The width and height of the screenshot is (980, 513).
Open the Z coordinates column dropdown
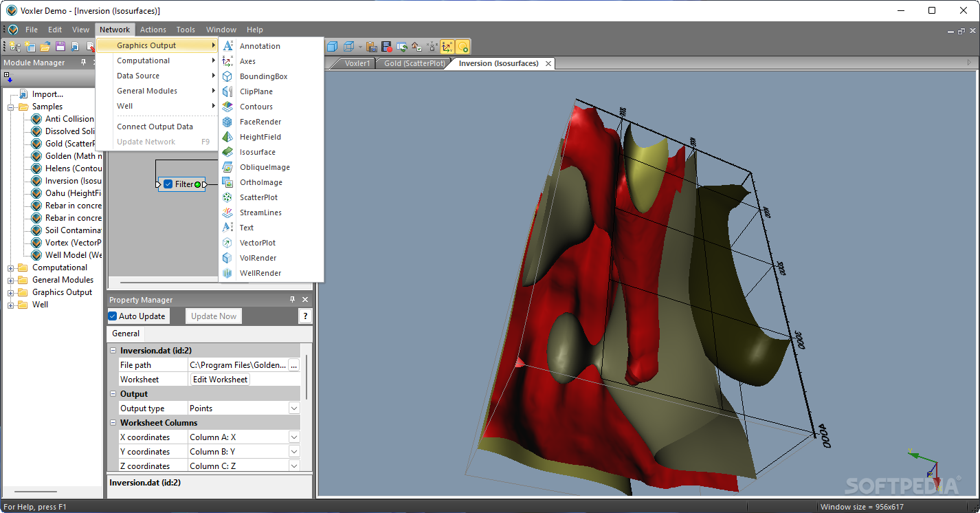pos(294,466)
